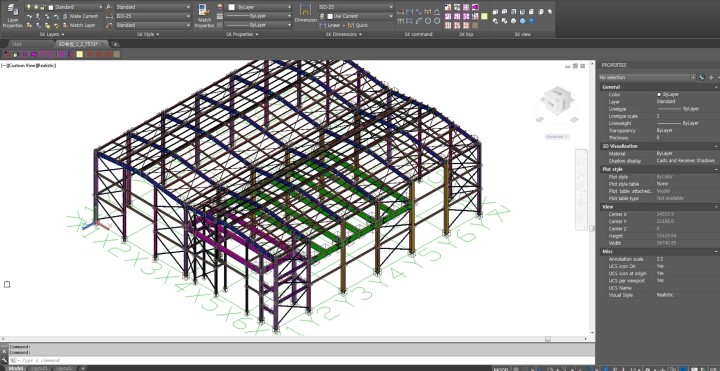Collapse the Plot style section
Screen dimensions: 720x371
pyautogui.click(x=715, y=169)
